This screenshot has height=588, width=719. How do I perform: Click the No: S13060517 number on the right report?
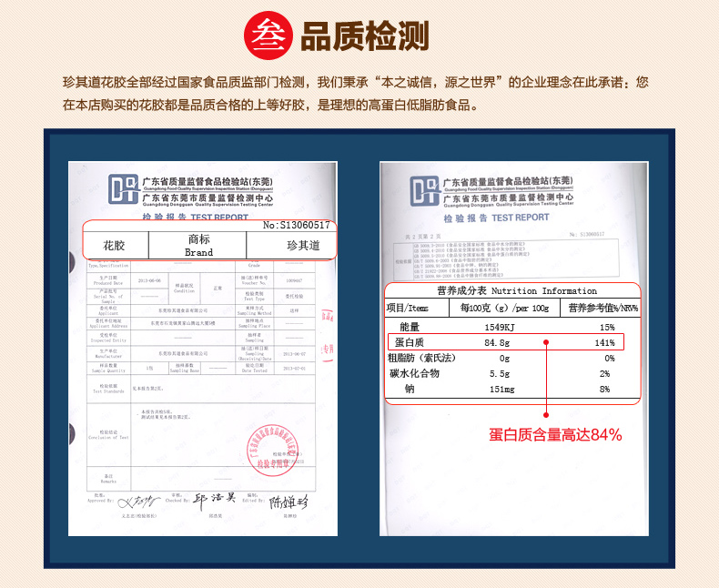tap(587, 234)
